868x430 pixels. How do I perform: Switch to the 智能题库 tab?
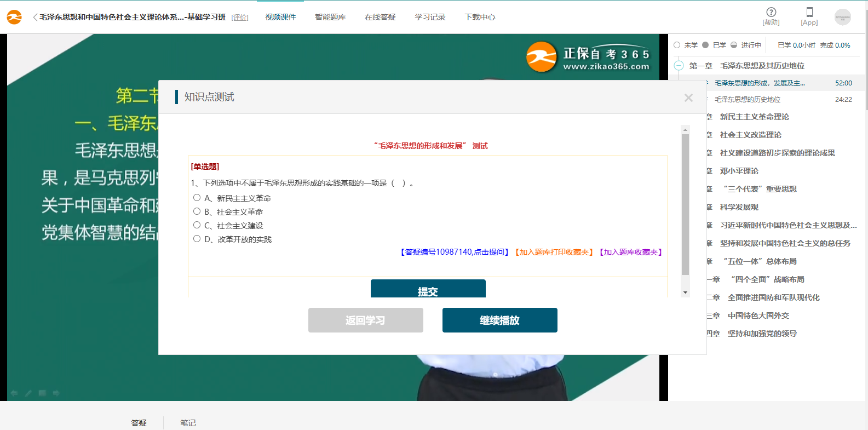tap(330, 17)
